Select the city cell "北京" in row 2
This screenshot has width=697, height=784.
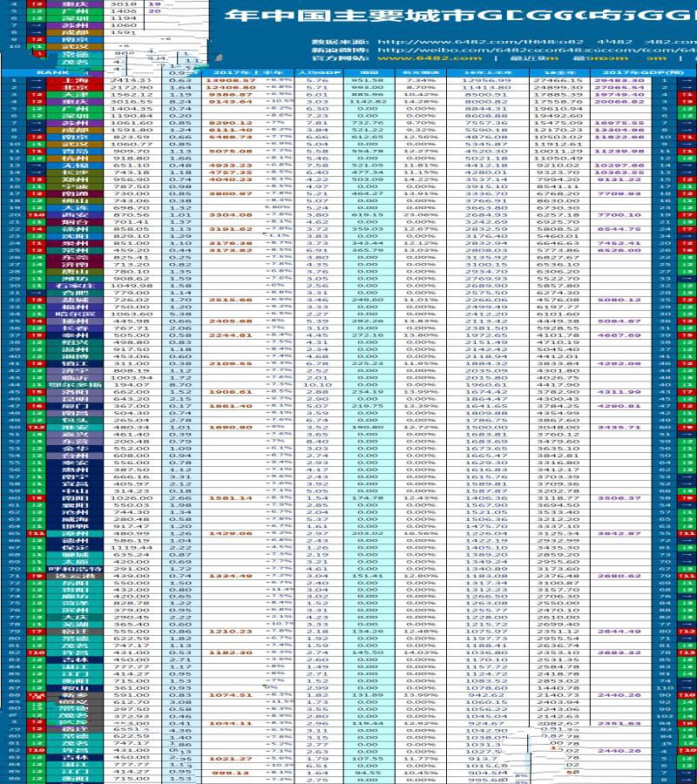75,87
